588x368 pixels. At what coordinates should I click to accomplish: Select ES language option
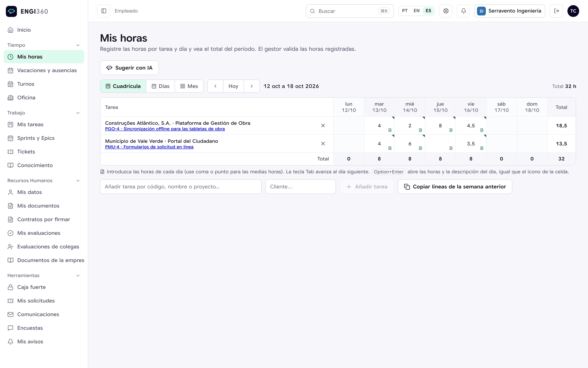tap(428, 11)
